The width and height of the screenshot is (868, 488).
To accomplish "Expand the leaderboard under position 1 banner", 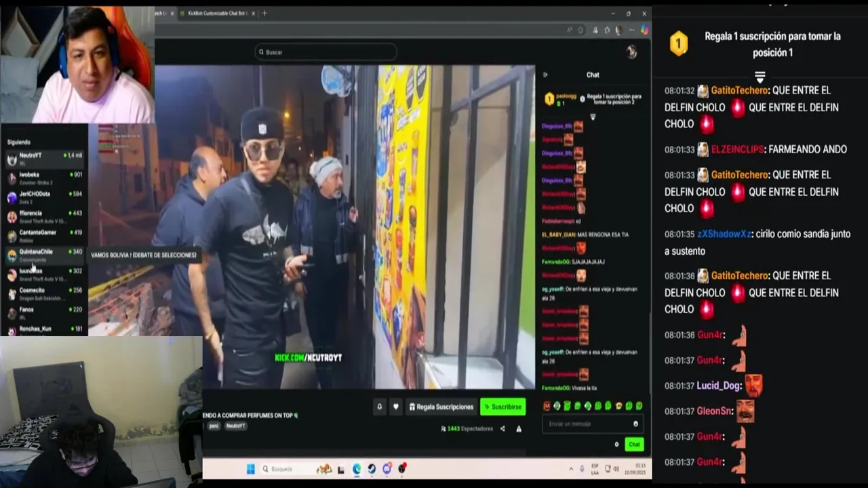I will [759, 77].
